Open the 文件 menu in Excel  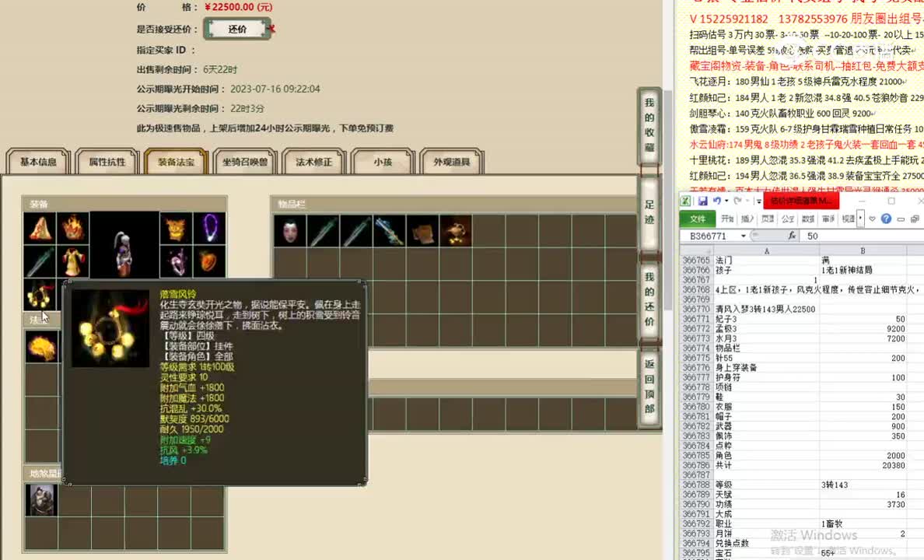coord(698,219)
